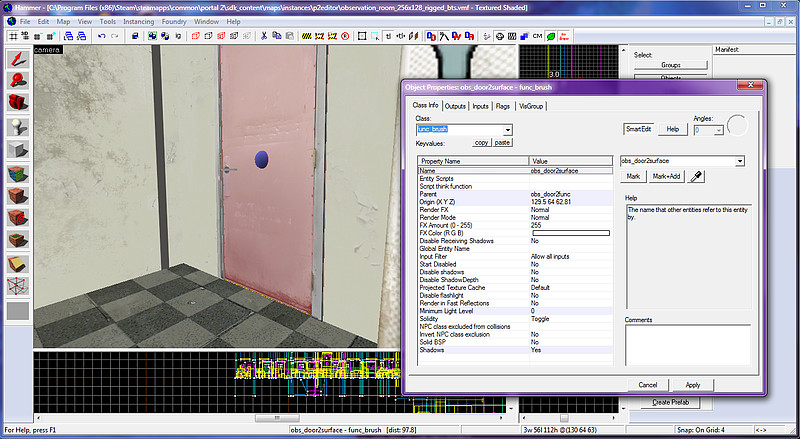This screenshot has width=800, height=439.
Task: Toggle the 2D grid display
Action: coord(13,36)
